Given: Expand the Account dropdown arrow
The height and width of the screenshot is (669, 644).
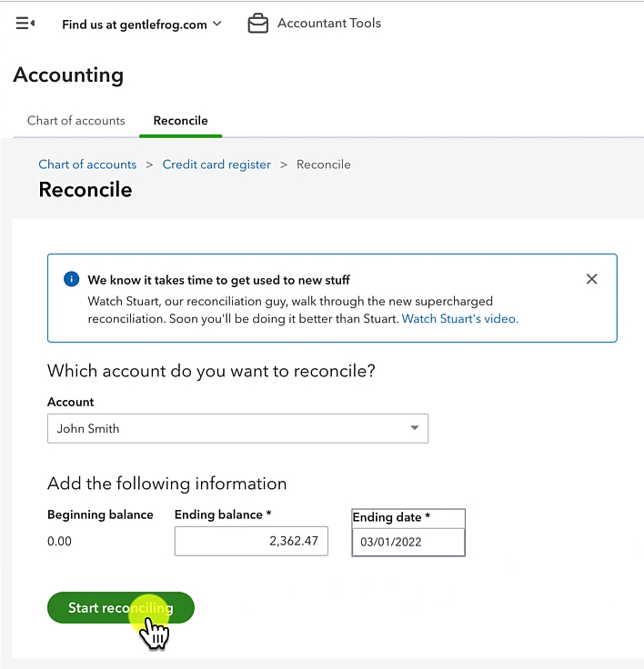Looking at the screenshot, I should [414, 427].
